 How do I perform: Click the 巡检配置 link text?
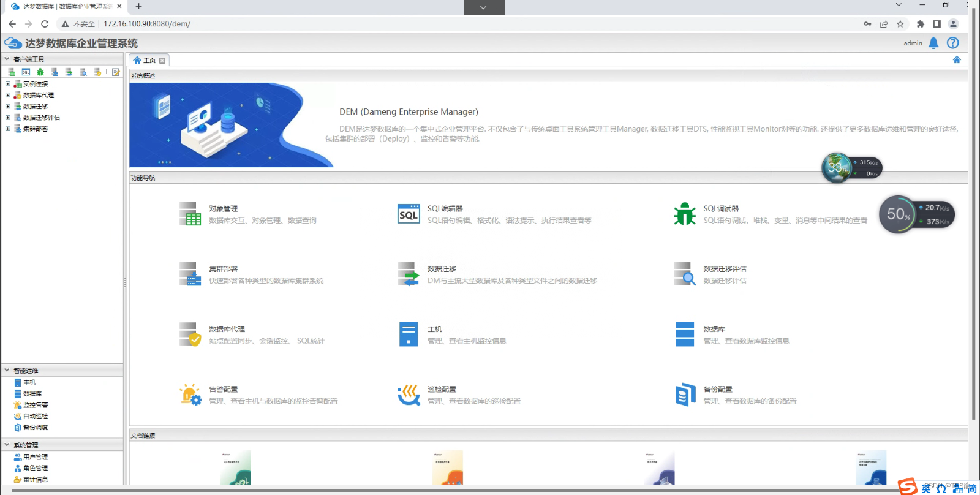pyautogui.click(x=442, y=389)
